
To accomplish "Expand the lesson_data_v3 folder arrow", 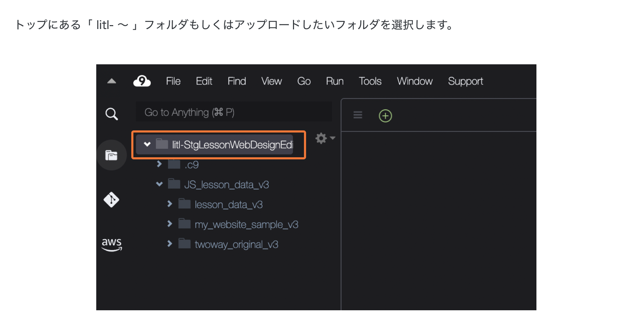I will (x=169, y=204).
